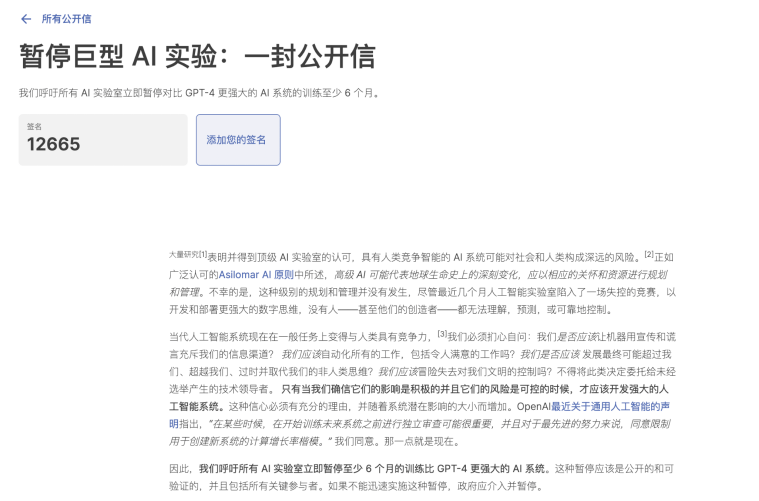The height and width of the screenshot is (501, 759).
Task: Open the Asilomar AI 原则 link
Action: pos(256,275)
